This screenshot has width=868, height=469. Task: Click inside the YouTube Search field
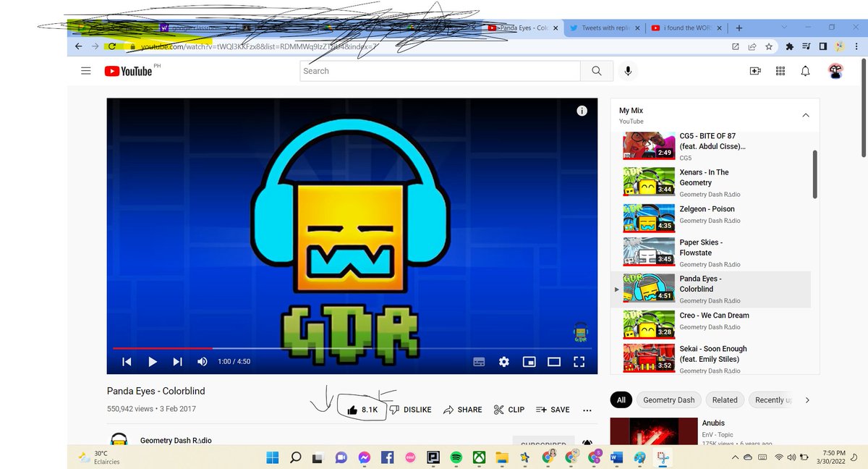(441, 71)
